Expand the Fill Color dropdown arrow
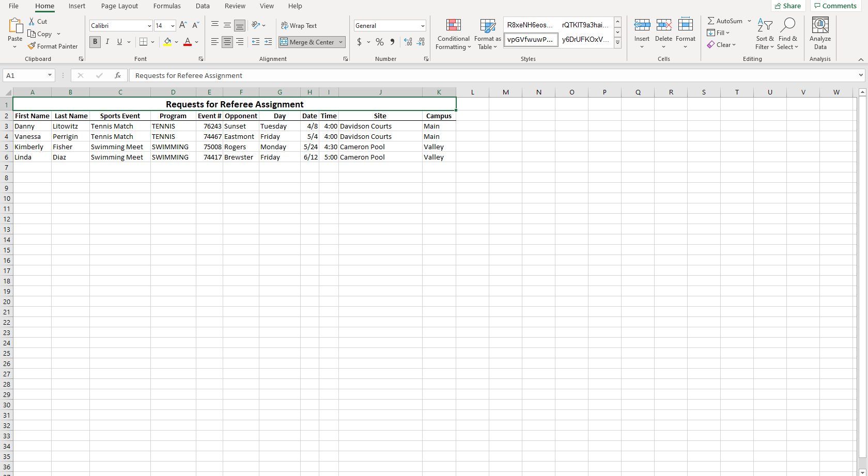This screenshot has width=868, height=476. tap(176, 42)
